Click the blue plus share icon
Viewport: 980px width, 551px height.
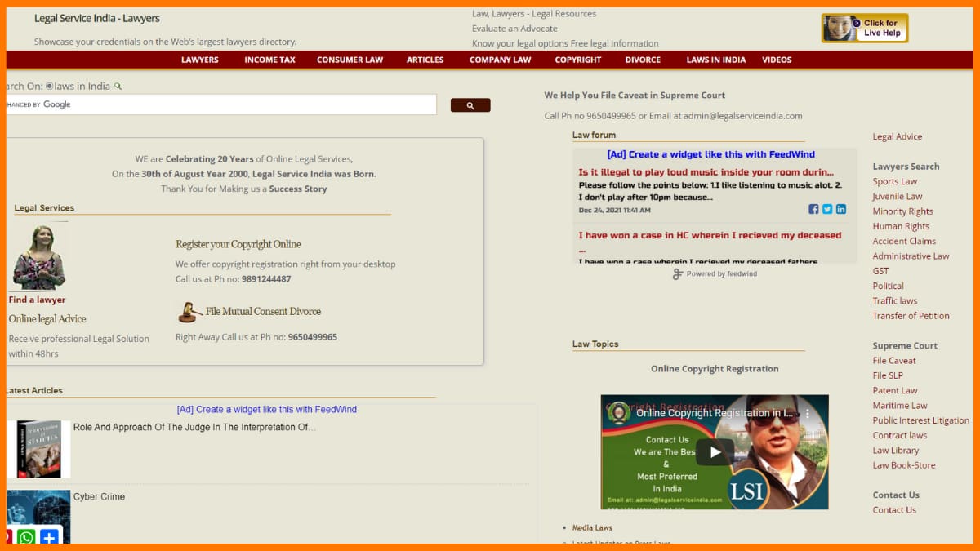(49, 537)
